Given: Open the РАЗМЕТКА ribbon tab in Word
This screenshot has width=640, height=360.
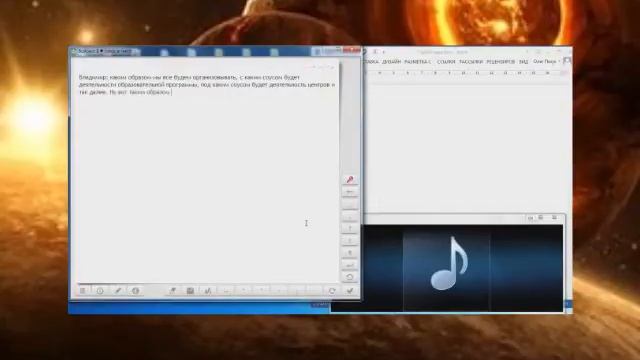Looking at the screenshot, I should [x=418, y=62].
